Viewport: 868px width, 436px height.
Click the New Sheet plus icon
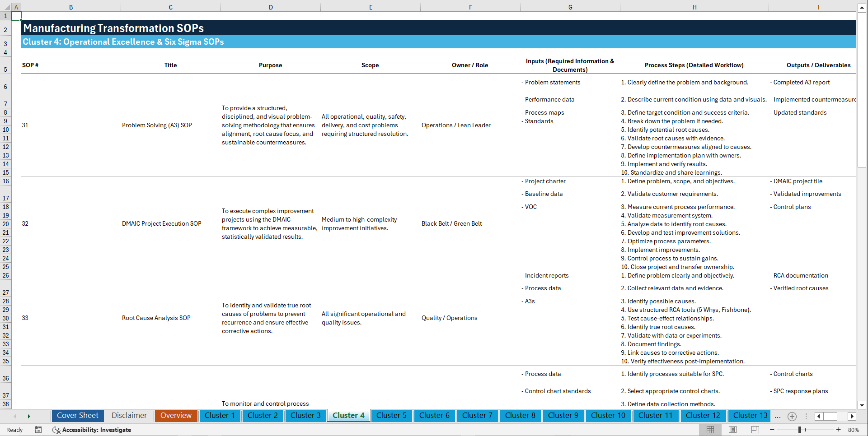(x=792, y=416)
